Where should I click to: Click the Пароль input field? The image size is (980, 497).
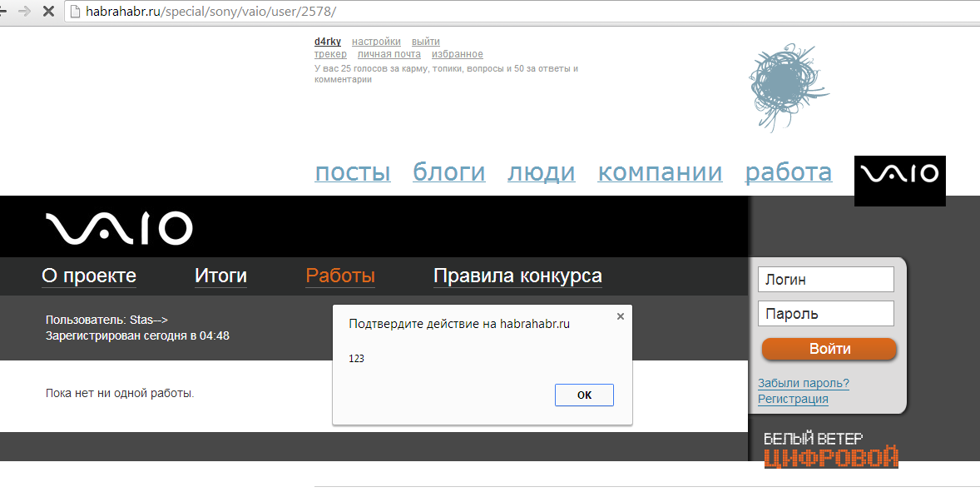pyautogui.click(x=825, y=313)
